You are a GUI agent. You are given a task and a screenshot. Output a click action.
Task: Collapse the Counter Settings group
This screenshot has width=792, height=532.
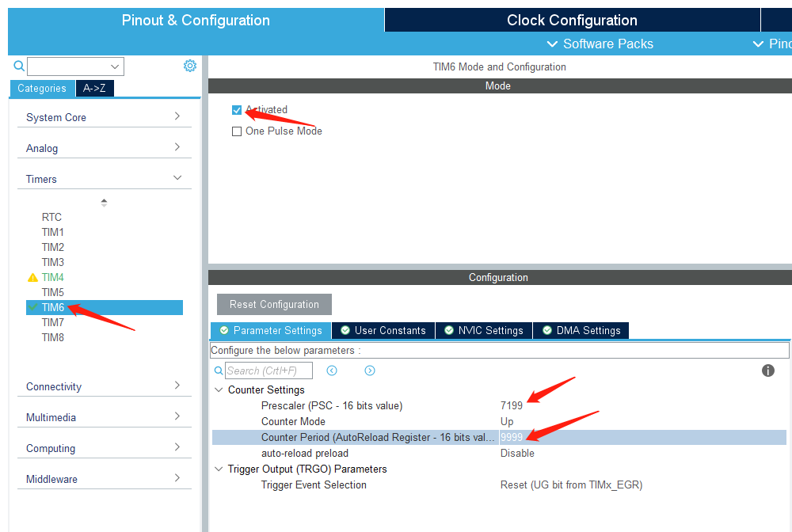click(219, 389)
